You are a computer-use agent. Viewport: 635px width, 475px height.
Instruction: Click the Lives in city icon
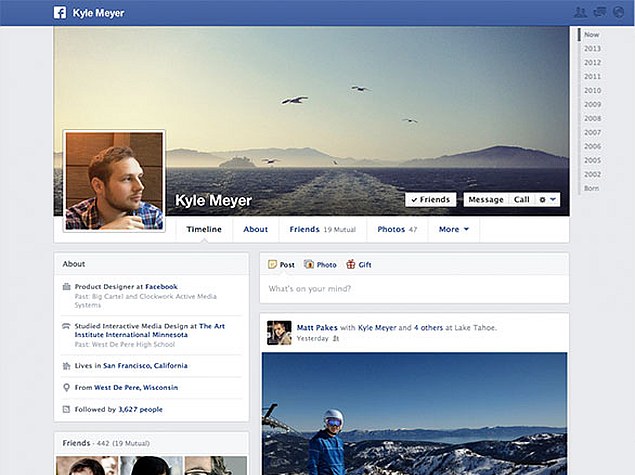coord(66,366)
